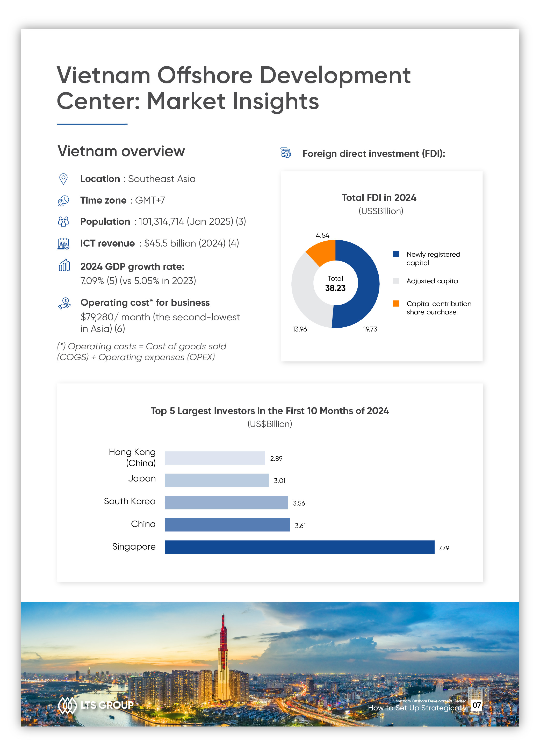Click 'Capital contribution share purchase' legend text
The image size is (540, 756).
coord(439,308)
